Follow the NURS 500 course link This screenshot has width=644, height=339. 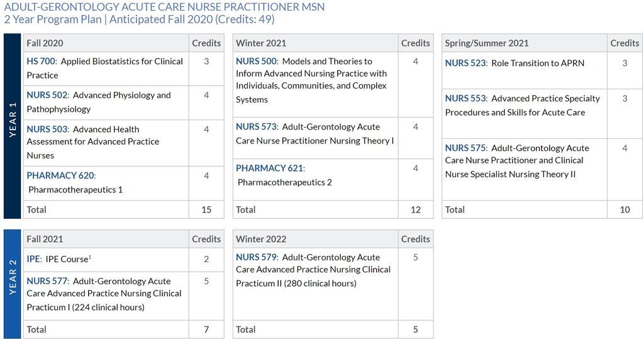256,61
